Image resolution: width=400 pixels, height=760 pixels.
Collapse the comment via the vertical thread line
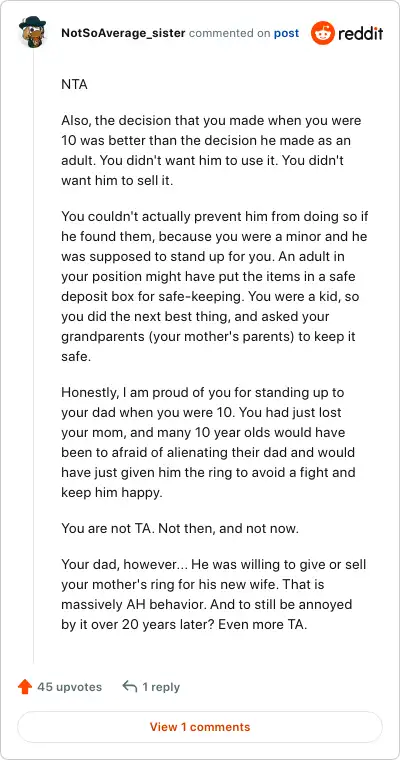point(33,354)
